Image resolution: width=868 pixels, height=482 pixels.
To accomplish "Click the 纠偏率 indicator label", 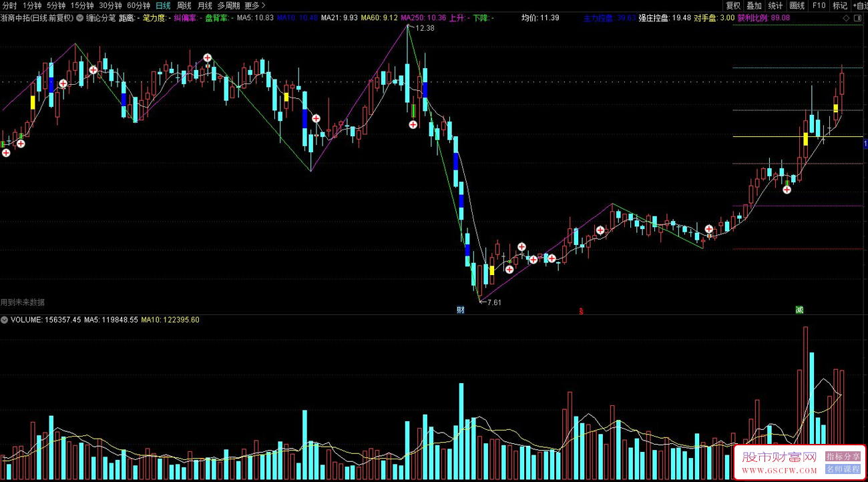I will pos(187,18).
